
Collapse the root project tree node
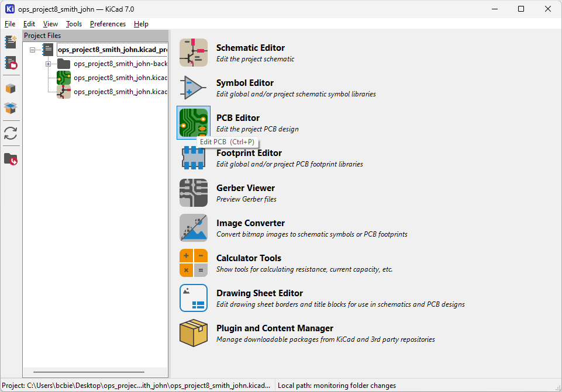[33, 50]
